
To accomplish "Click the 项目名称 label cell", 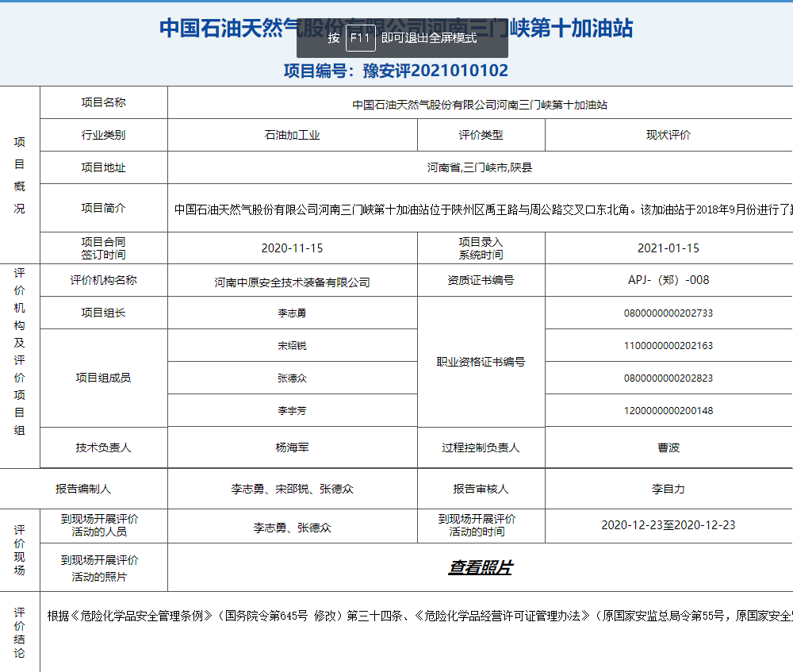I will pyautogui.click(x=104, y=102).
